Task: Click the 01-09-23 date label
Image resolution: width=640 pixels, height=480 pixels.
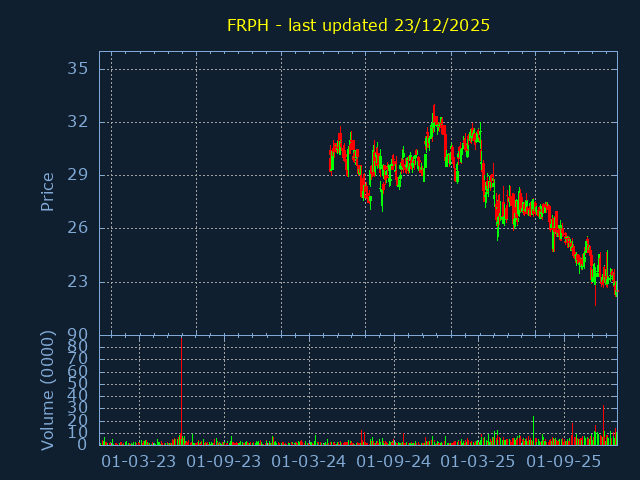Action: pyautogui.click(x=224, y=461)
